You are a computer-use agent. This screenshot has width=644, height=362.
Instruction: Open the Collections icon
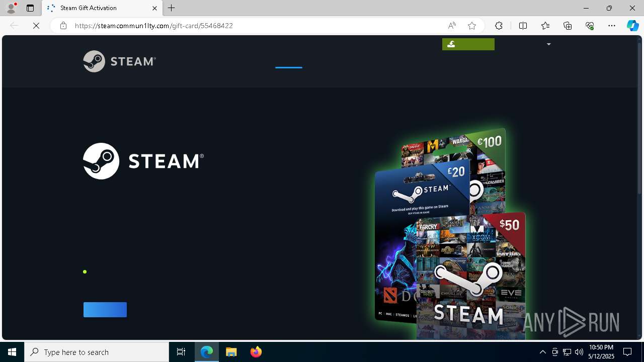568,26
